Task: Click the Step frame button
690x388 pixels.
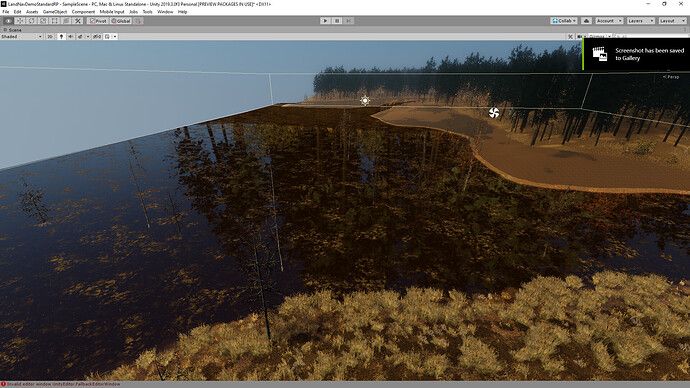Action: [x=348, y=21]
